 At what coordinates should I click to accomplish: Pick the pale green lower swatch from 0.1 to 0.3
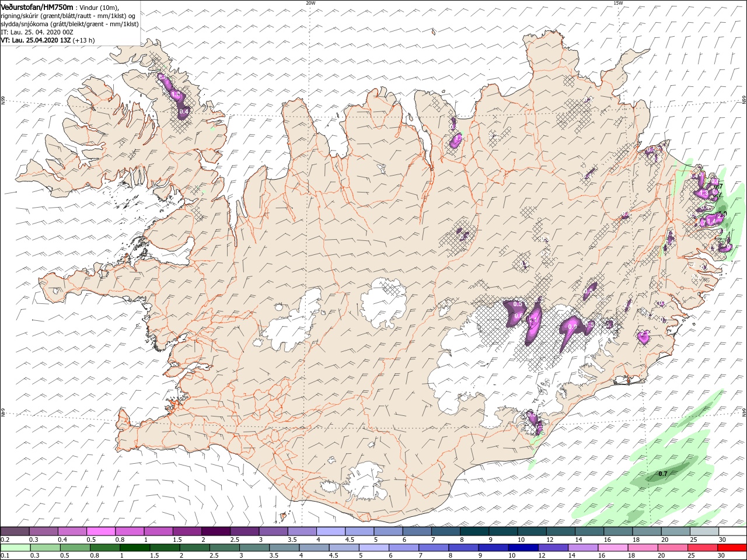[x=15, y=548]
